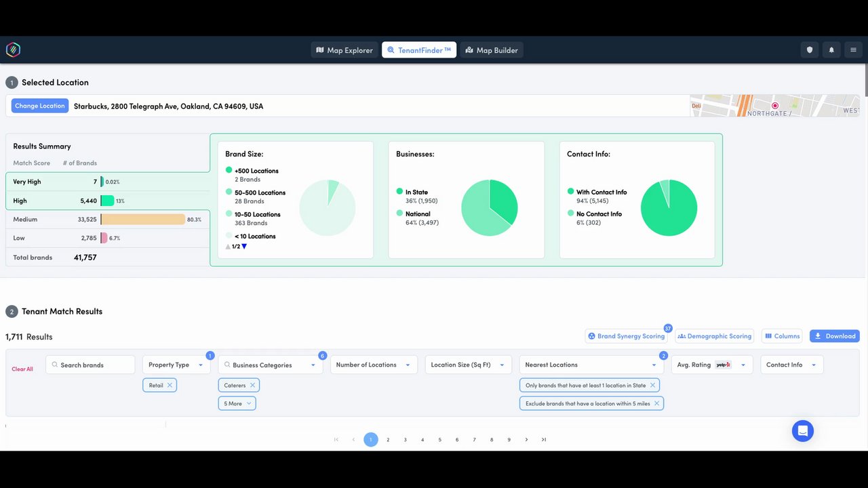This screenshot has width=868, height=488.
Task: Expand the Property Type dropdown
Action: click(176, 365)
